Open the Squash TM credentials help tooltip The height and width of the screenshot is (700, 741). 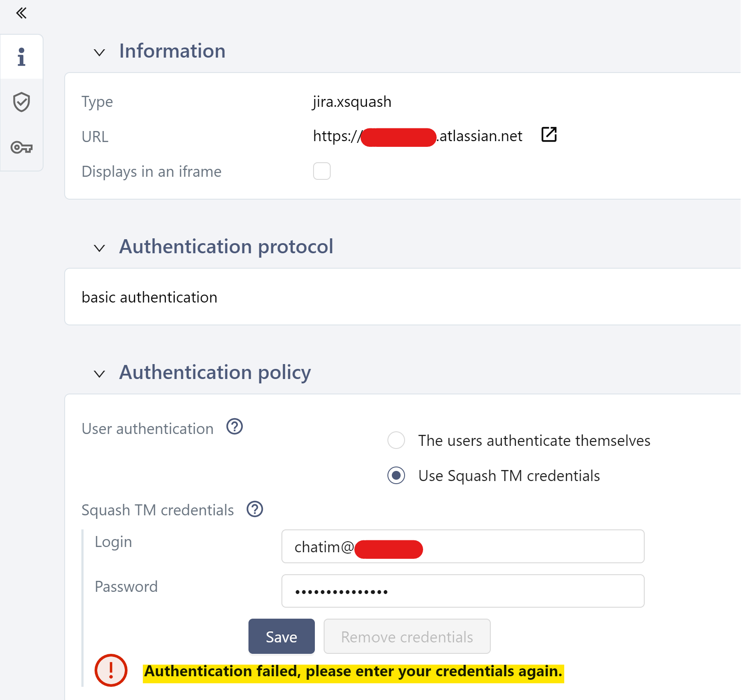254,509
